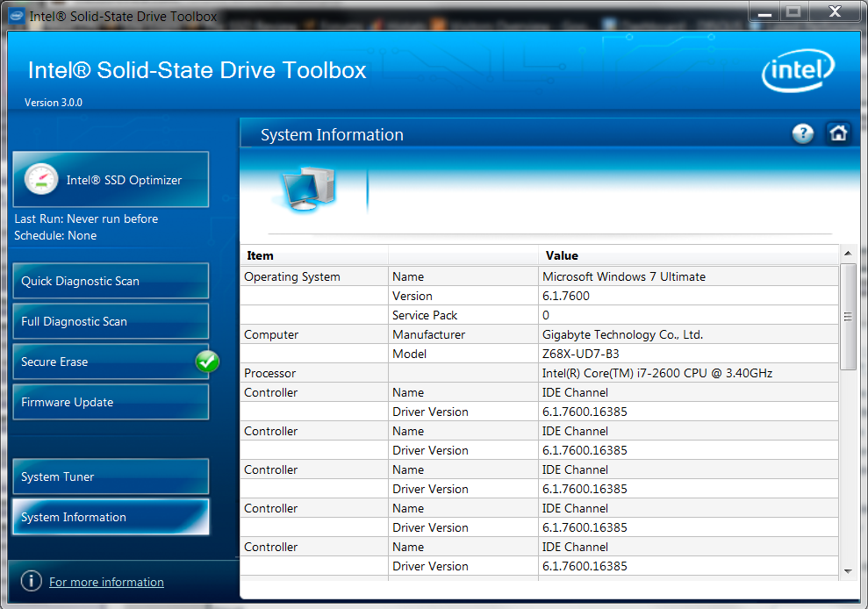Open the Firmware Update section
The image size is (868, 609).
pos(111,402)
